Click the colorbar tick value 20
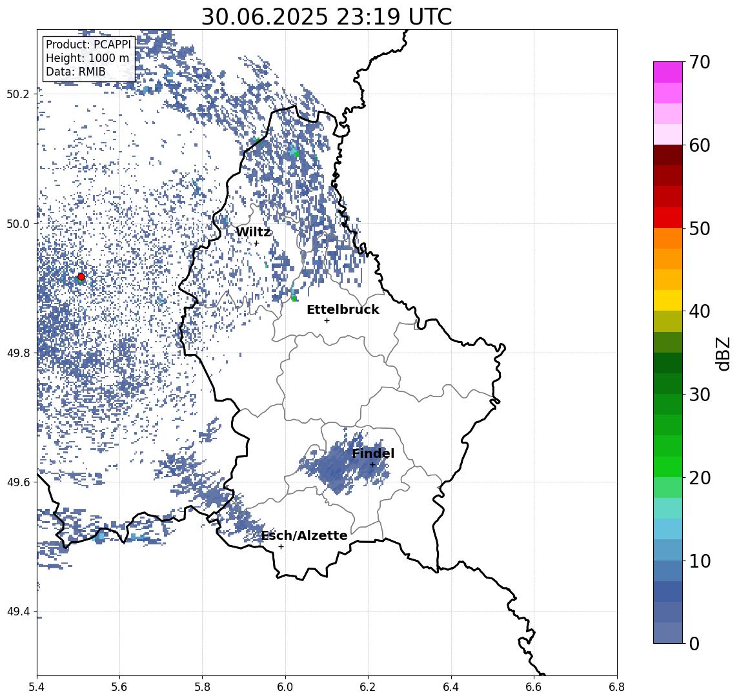 click(700, 477)
